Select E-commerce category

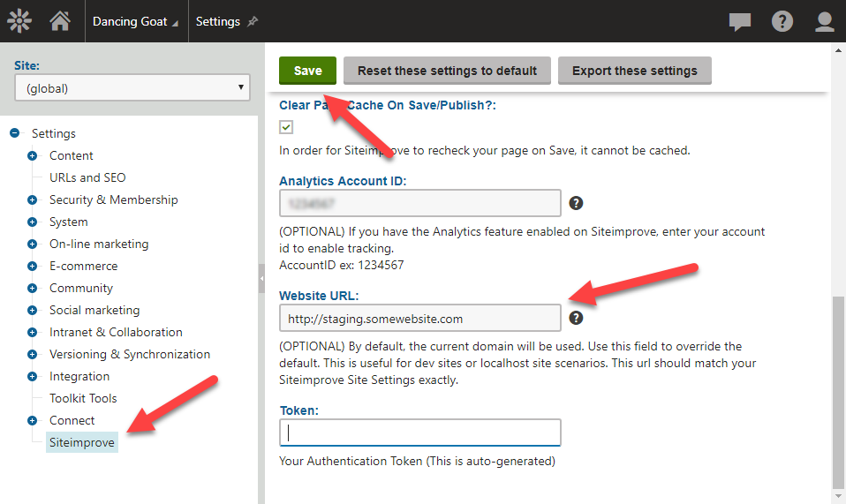[83, 266]
